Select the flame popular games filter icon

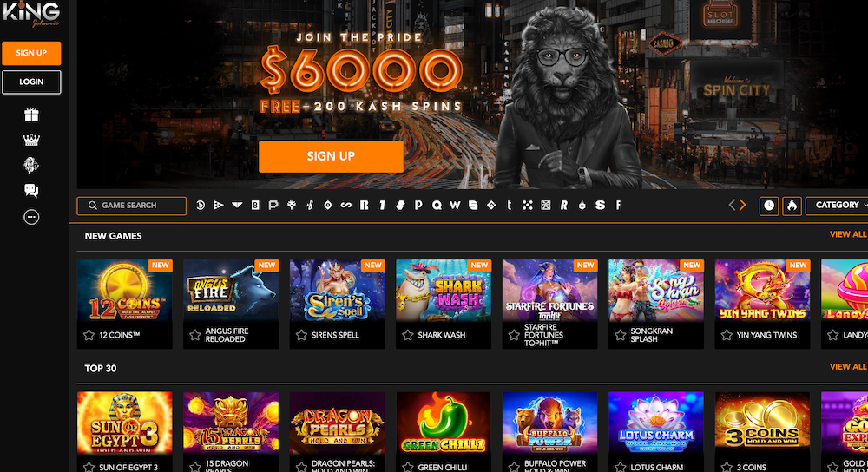pos(792,206)
